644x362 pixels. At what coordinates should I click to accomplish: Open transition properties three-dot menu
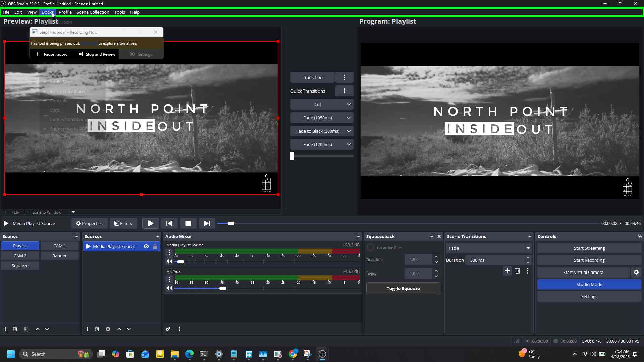coord(528,271)
